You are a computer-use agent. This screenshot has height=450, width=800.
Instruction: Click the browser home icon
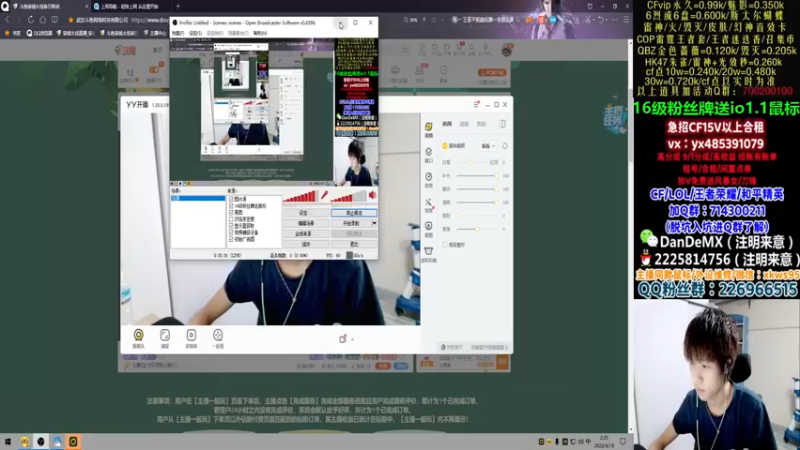42,20
